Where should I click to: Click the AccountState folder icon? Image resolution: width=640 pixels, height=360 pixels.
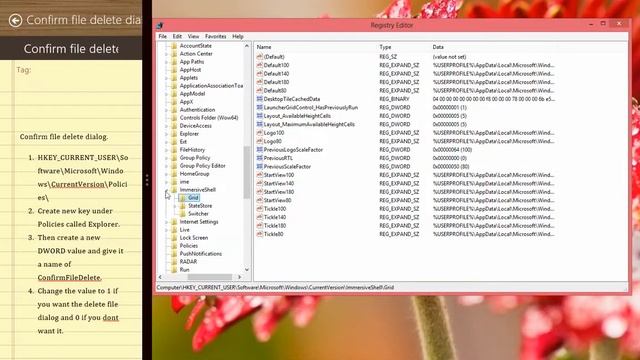click(174, 46)
